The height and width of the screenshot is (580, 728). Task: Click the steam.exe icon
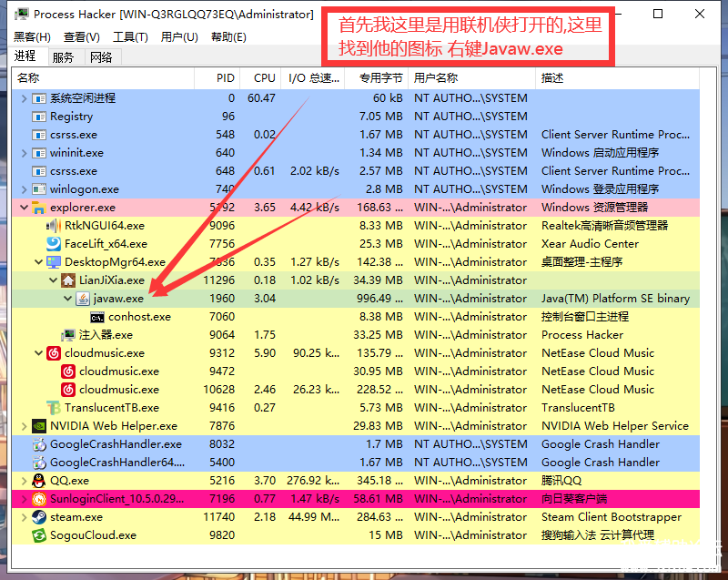point(39,517)
